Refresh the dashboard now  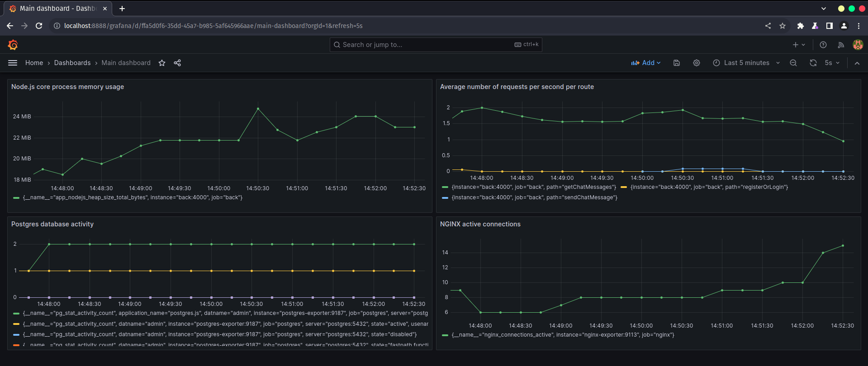[x=813, y=63]
